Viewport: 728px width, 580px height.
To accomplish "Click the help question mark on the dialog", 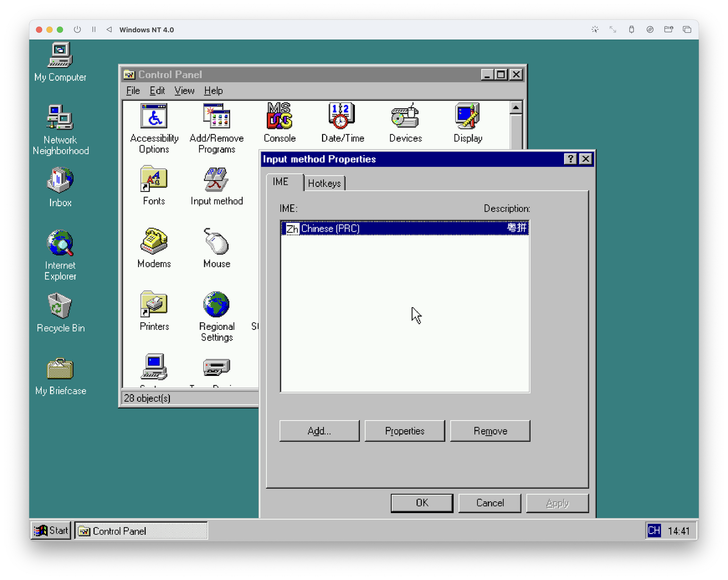I will click(x=570, y=159).
